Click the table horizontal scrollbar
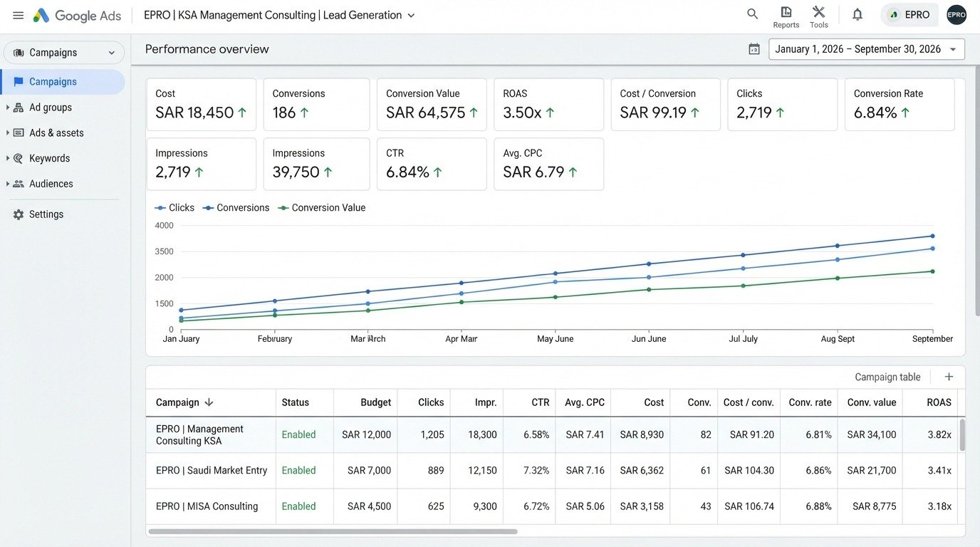Viewport: 980px width, 547px height. [x=333, y=531]
